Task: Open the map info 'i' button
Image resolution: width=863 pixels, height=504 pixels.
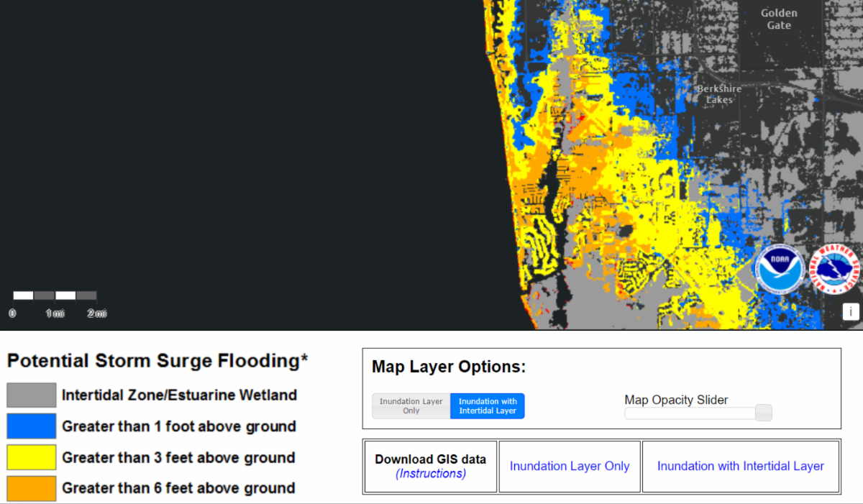Action: [x=851, y=311]
